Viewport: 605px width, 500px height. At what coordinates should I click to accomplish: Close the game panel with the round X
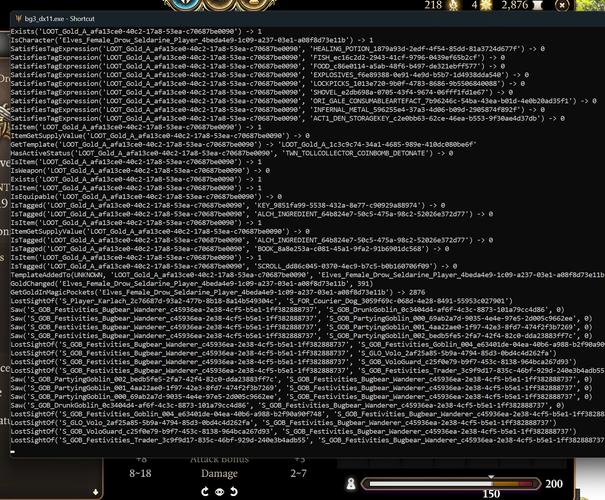click(x=562, y=5)
